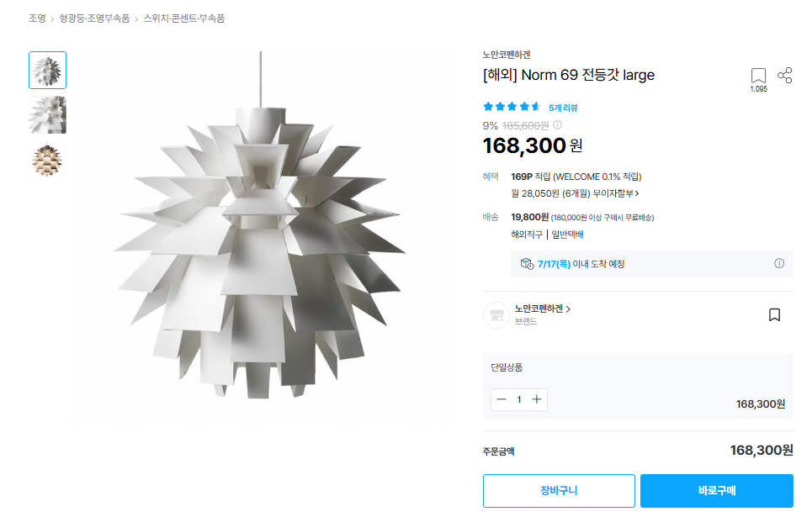Viewport: 812px width, 517px height.
Task: Go to 형광등·조명부속품 breadcrumb
Action: pyautogui.click(x=94, y=18)
